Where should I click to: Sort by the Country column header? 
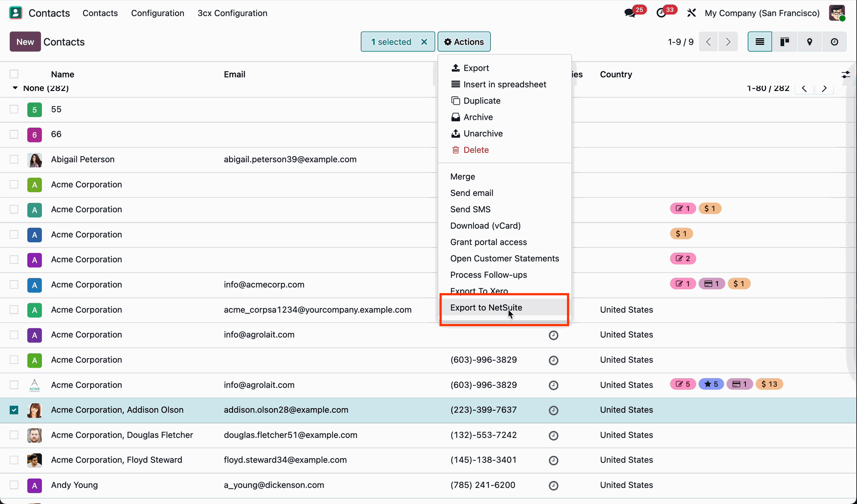(616, 74)
